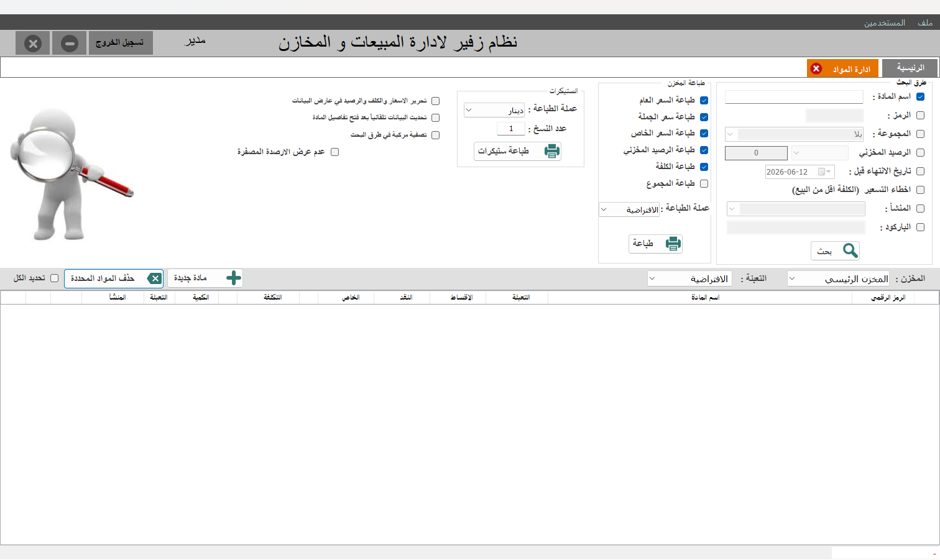Screen dimensions: 940x560
Task: Enable the الرمز search checkbox
Action: click(920, 115)
